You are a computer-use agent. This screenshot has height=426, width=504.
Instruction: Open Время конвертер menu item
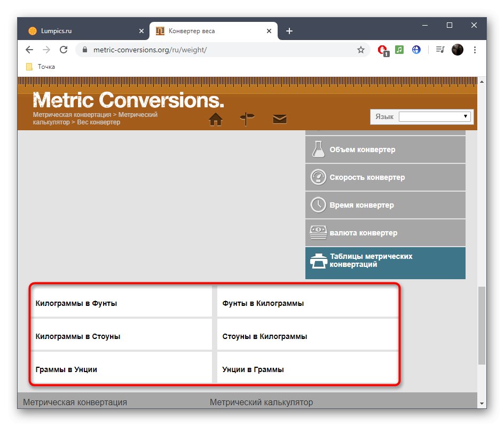[385, 205]
